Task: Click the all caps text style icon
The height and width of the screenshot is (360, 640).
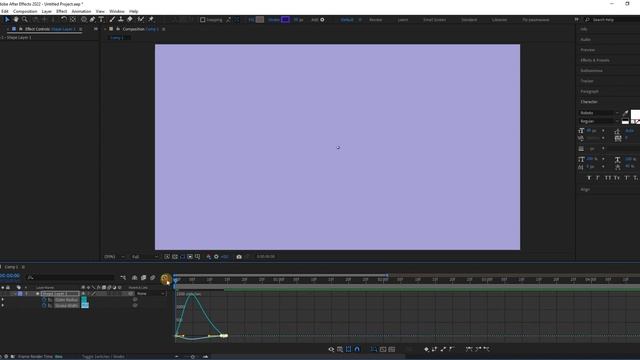Action: pos(608,178)
